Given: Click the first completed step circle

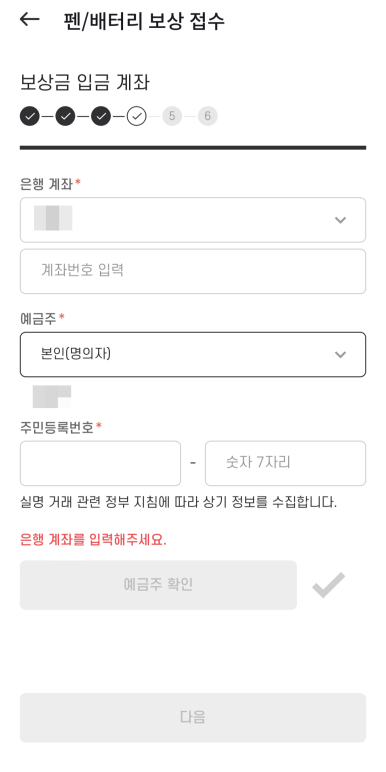Looking at the screenshot, I should (30, 117).
